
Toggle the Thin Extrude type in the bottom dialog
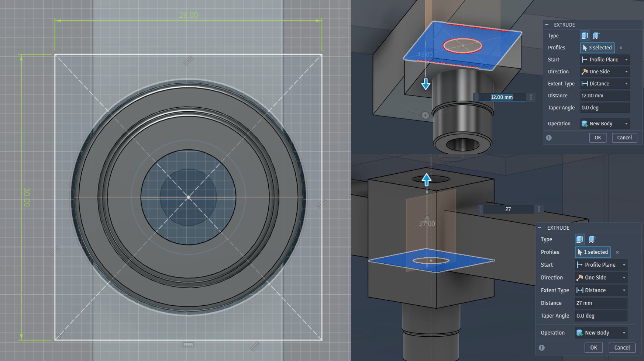pyautogui.click(x=593, y=239)
